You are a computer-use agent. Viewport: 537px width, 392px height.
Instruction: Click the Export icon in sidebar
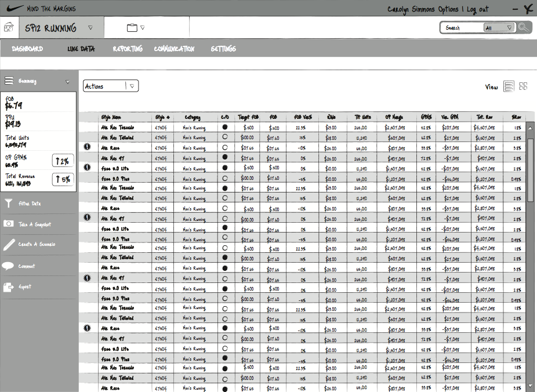click(8, 287)
